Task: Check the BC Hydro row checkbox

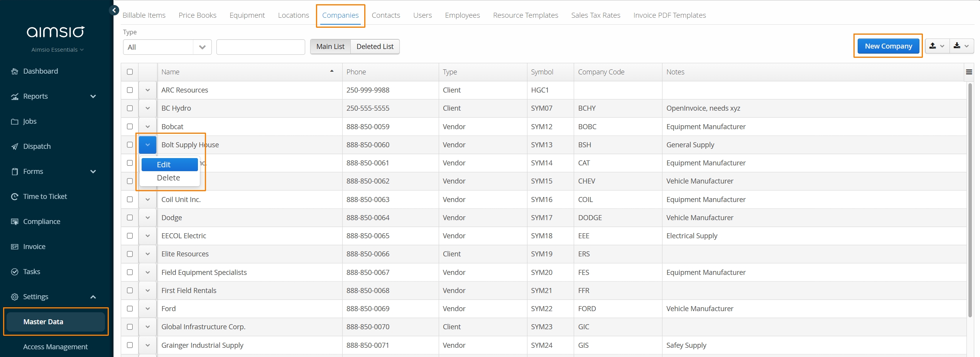Action: click(x=130, y=108)
